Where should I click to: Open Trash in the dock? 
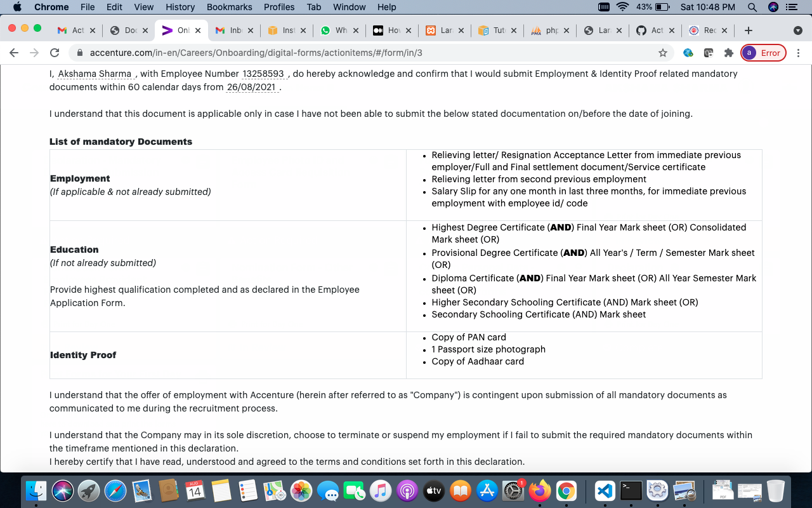(775, 490)
